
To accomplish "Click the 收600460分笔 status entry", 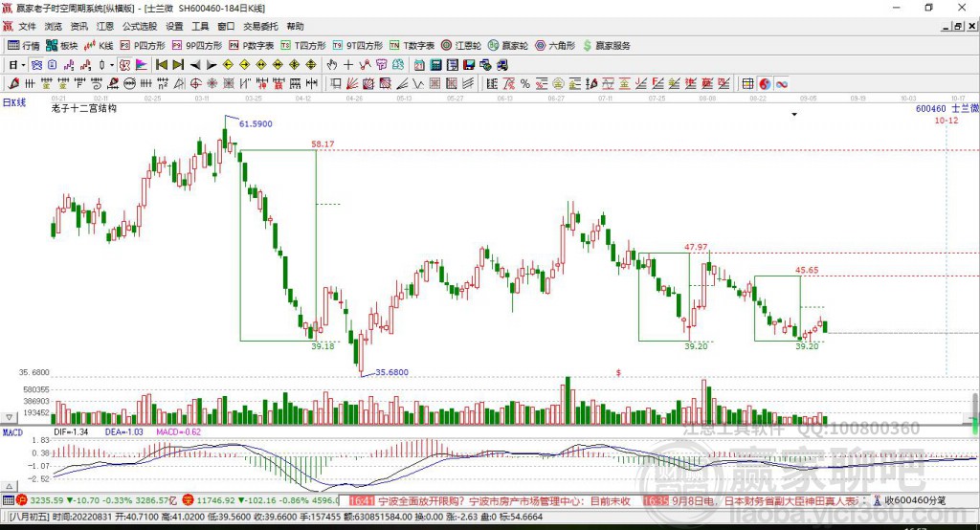I will 914,500.
